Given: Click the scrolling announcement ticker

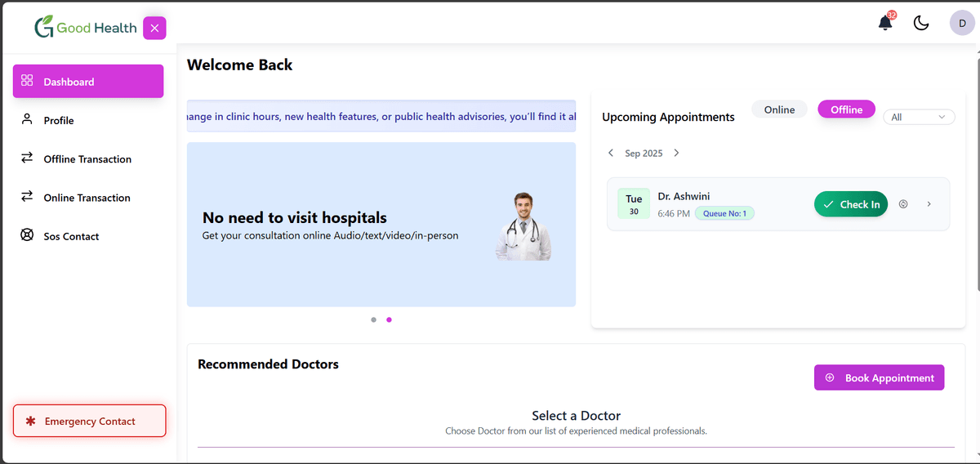Looking at the screenshot, I should coord(381,116).
